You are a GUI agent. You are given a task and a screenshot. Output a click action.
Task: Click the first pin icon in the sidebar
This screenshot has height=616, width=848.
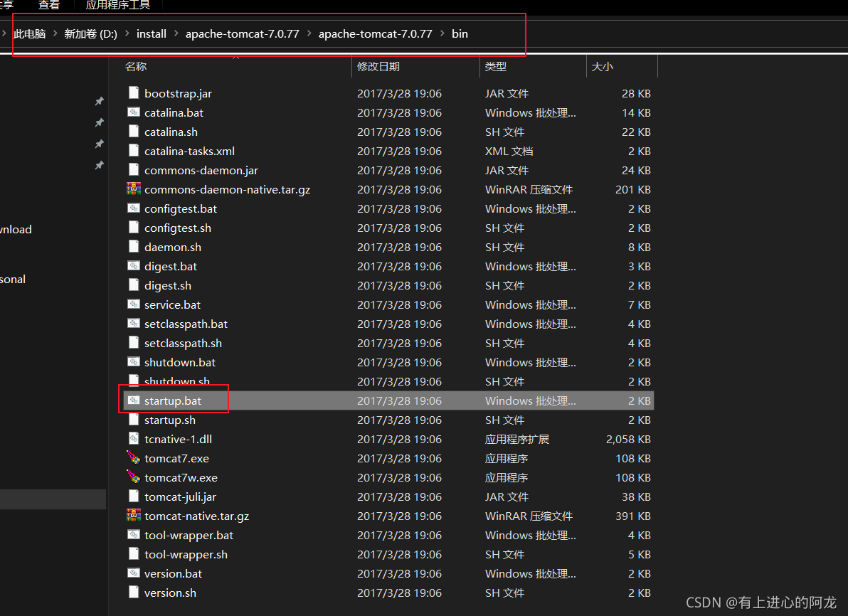coord(100,101)
